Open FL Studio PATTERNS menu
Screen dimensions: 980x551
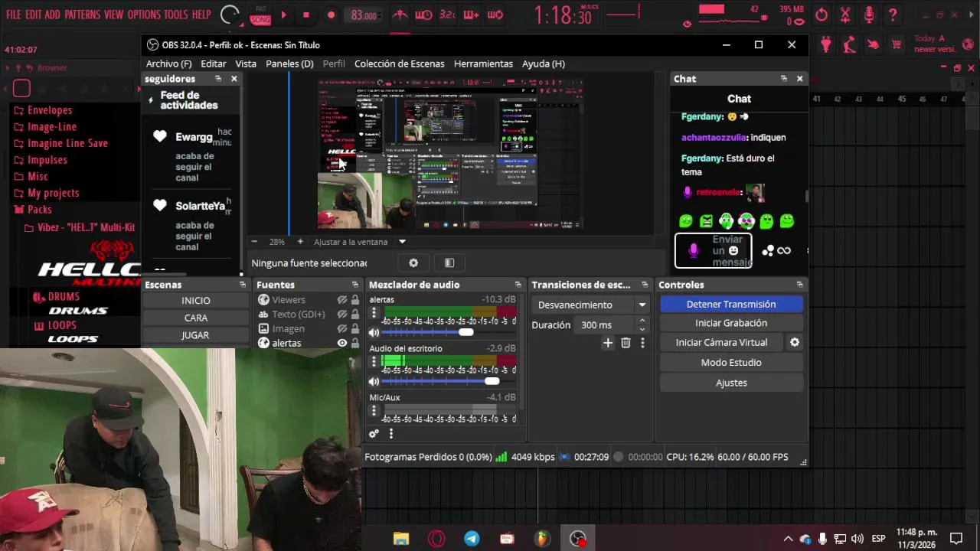[82, 15]
